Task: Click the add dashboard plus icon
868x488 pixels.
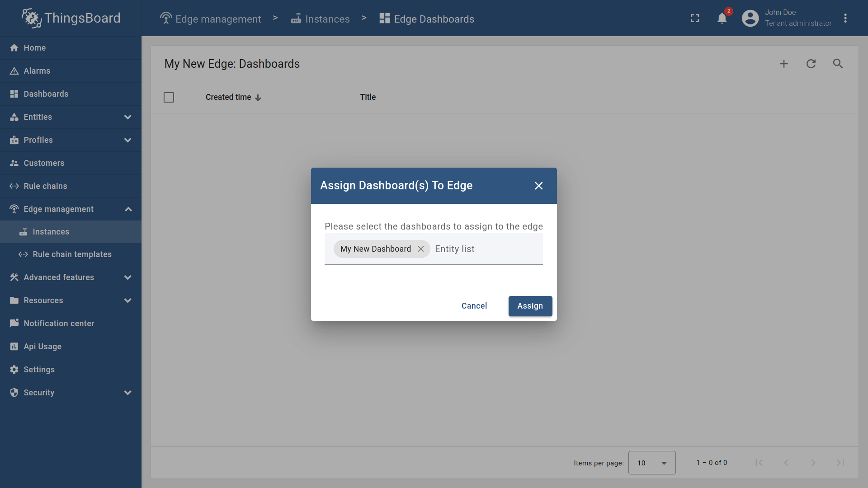Action: [x=783, y=64]
